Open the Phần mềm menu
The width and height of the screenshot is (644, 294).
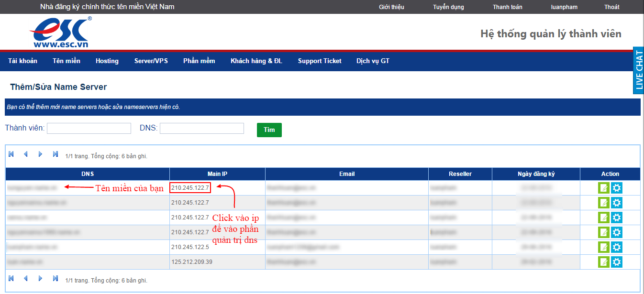pos(199,61)
